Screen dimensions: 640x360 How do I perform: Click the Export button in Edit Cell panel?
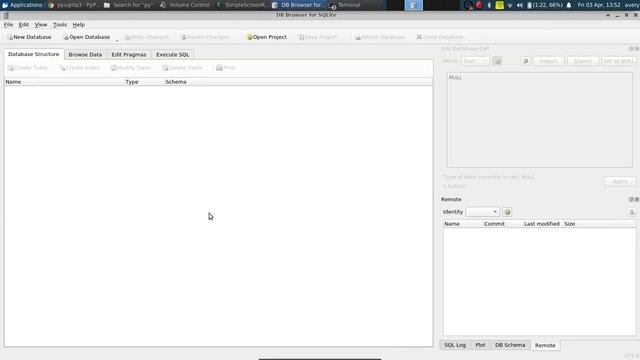click(583, 61)
